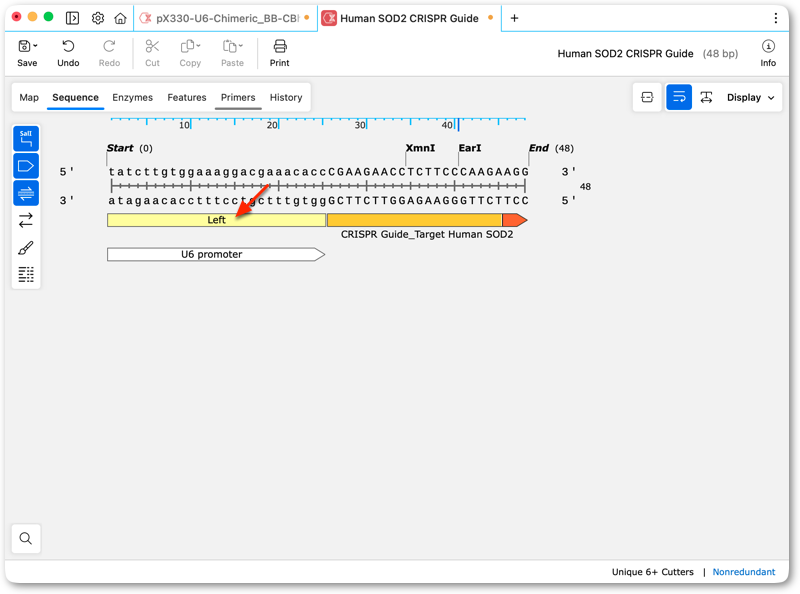Open the Primers tab

tap(238, 97)
